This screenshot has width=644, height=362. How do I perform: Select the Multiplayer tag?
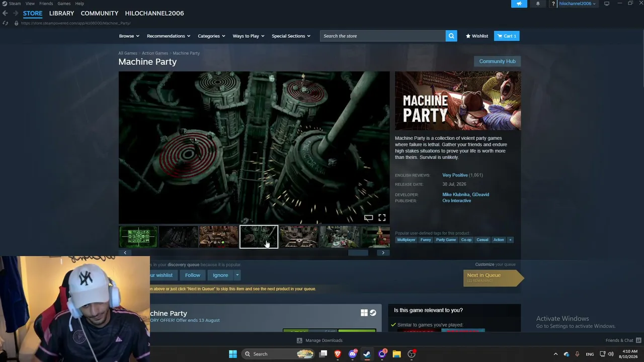pos(406,240)
